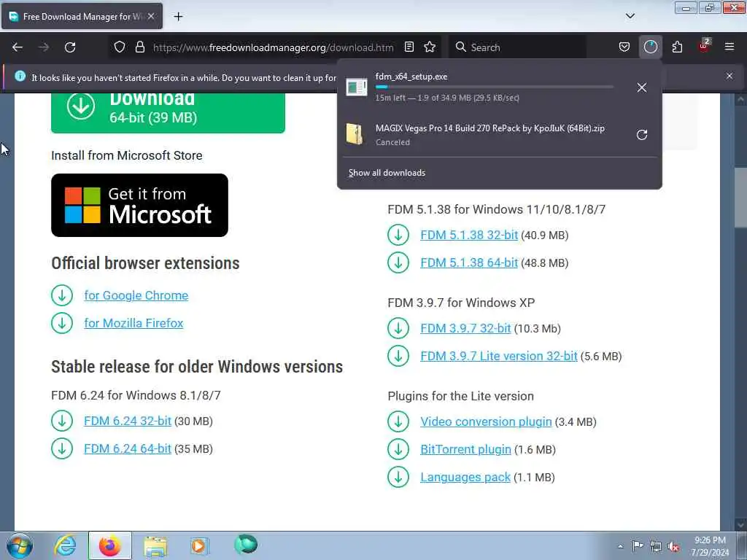Click arrow icon beside BitTorrent plugin

(x=398, y=449)
